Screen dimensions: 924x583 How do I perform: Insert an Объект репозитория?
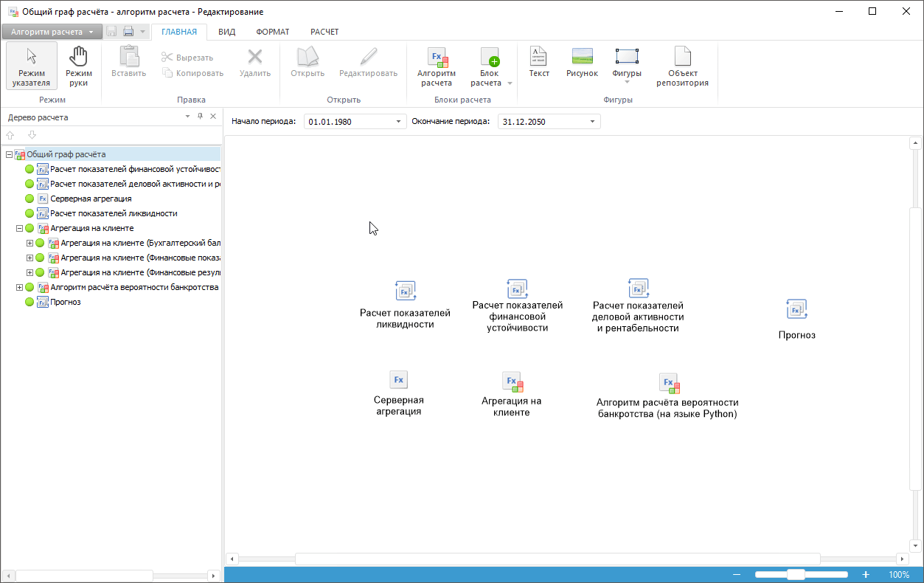pos(683,66)
